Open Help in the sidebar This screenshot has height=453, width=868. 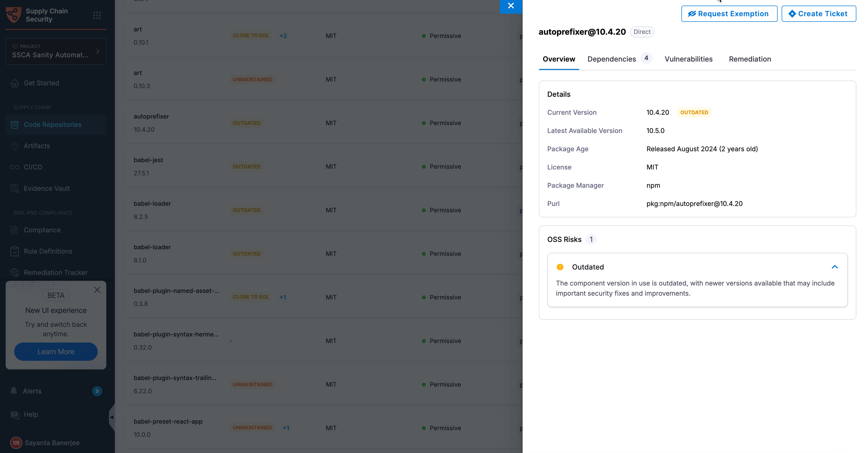(56, 414)
